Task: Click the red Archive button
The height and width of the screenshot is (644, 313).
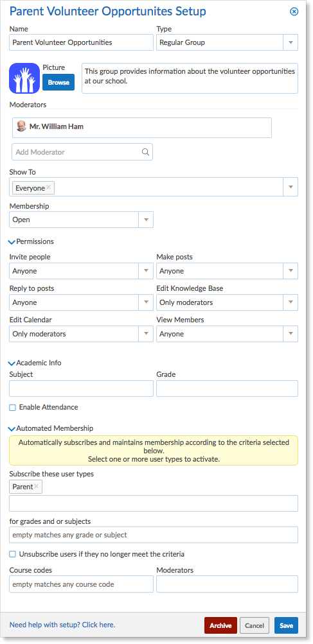Action: click(x=220, y=625)
